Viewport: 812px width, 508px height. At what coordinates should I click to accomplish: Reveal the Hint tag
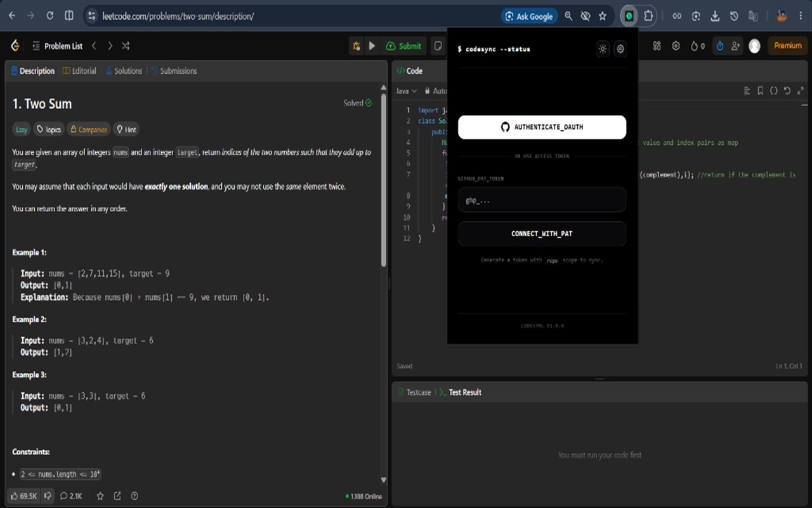(126, 130)
